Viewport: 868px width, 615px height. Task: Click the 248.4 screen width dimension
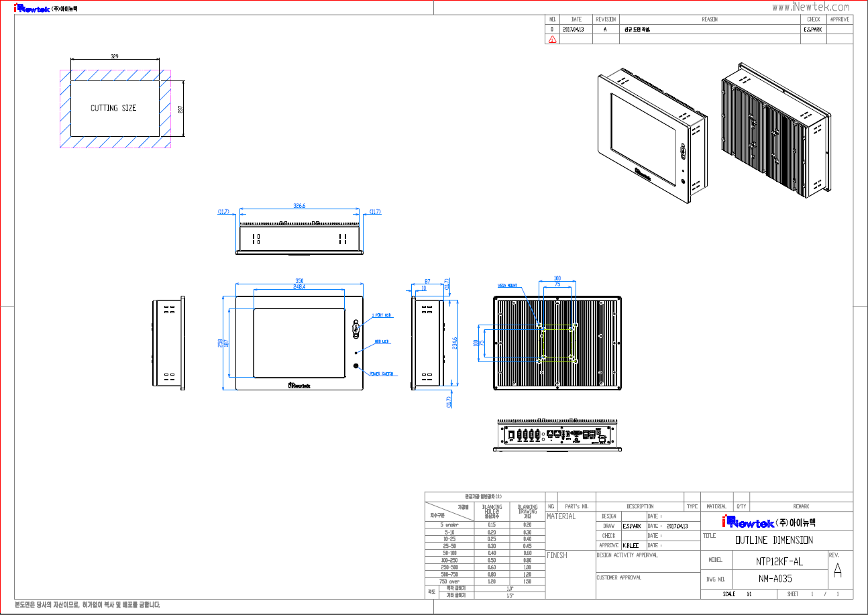tap(299, 287)
